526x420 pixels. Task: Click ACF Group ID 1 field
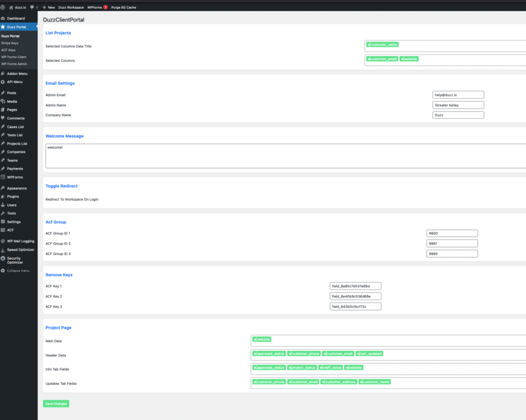coord(452,233)
